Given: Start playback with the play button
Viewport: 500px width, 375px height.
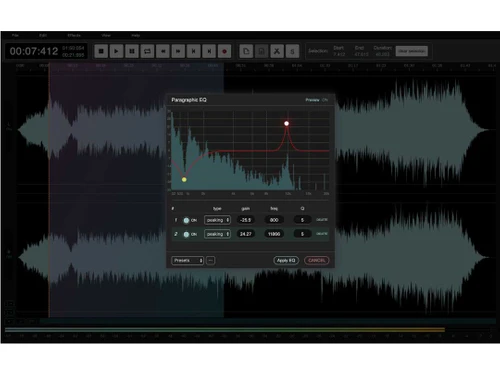Looking at the screenshot, I should point(116,51).
